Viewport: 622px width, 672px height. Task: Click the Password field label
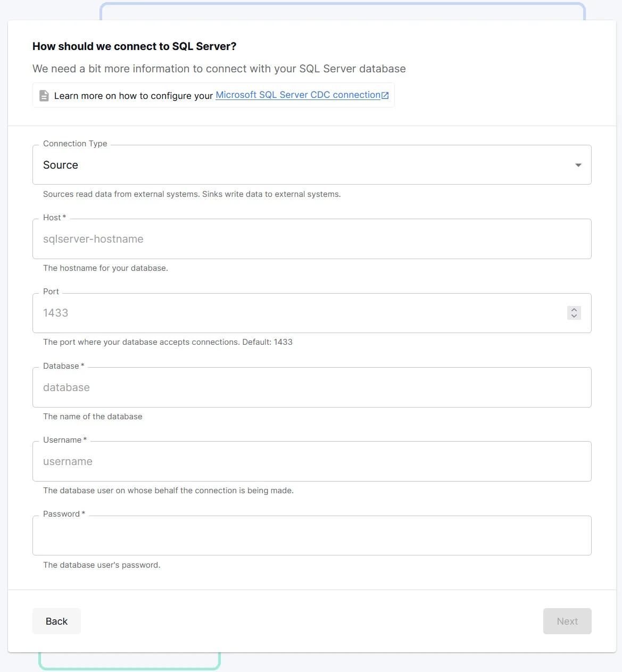[x=64, y=514]
